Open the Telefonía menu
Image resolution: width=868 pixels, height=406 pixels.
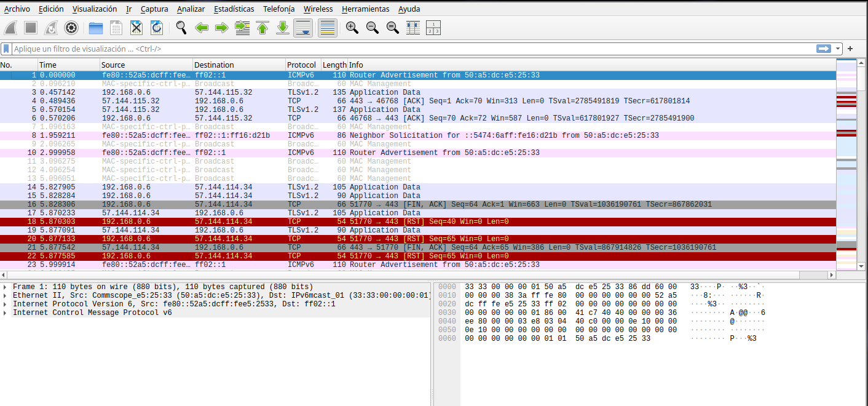pos(278,9)
